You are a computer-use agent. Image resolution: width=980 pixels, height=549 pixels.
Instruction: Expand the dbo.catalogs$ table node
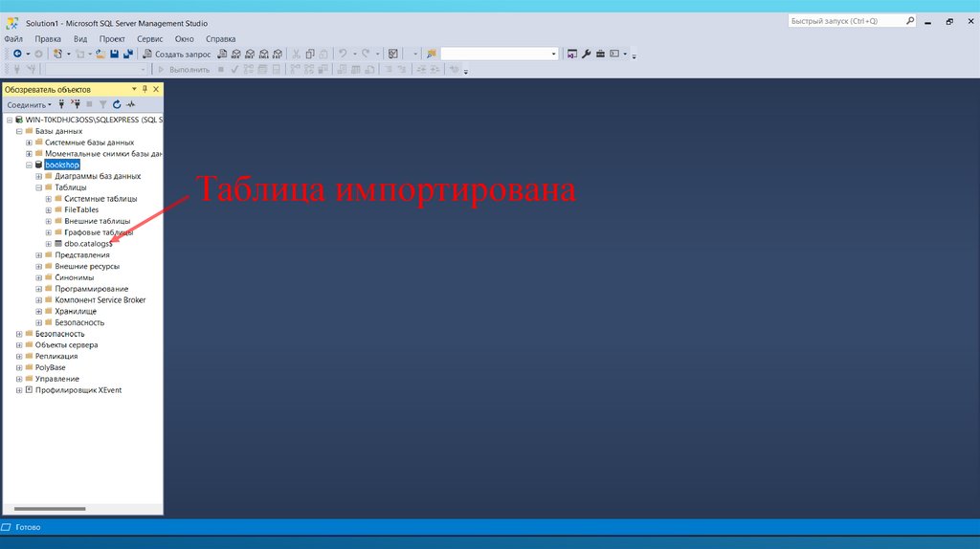point(48,244)
